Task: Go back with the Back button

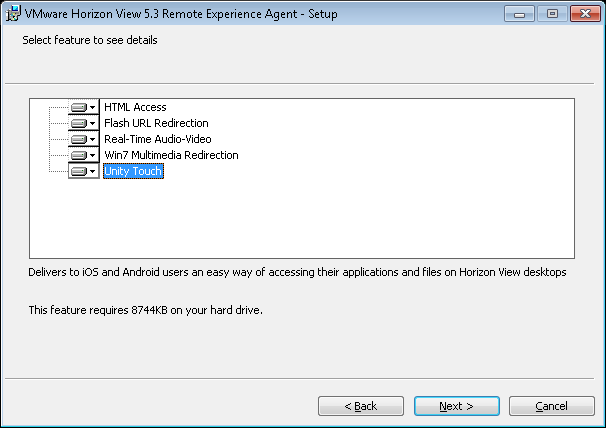Action: tap(361, 406)
